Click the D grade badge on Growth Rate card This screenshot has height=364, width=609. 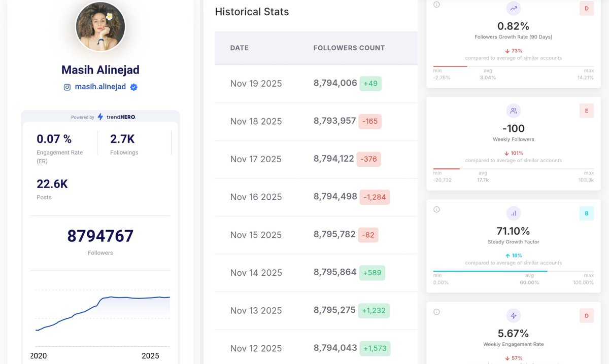[x=587, y=9]
